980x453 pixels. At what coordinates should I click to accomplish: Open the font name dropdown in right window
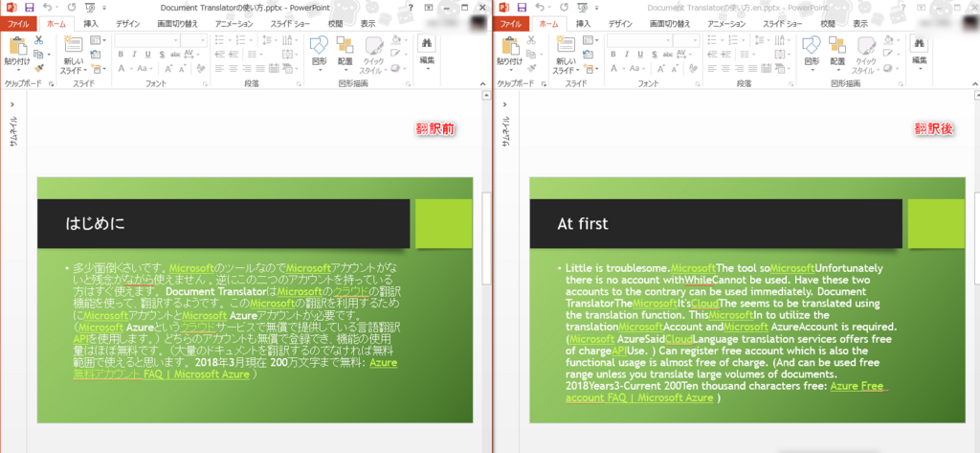click(x=668, y=40)
